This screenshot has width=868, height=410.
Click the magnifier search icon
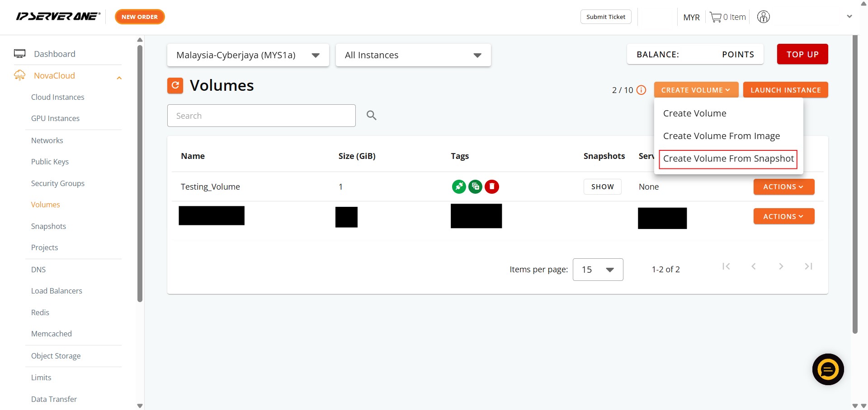tap(371, 116)
